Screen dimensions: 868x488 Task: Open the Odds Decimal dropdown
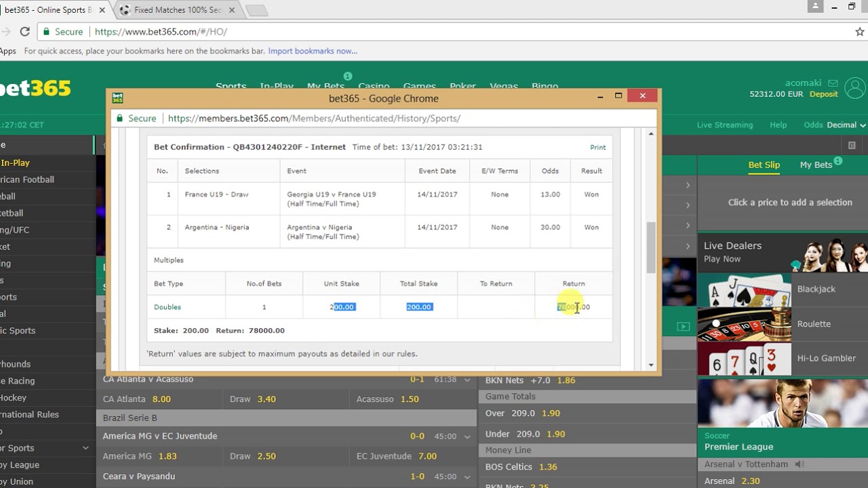click(x=835, y=125)
